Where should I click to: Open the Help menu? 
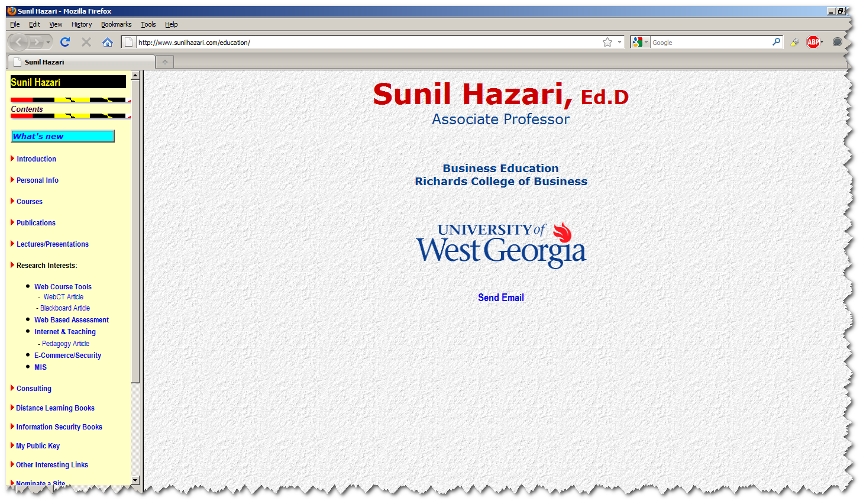coord(171,24)
